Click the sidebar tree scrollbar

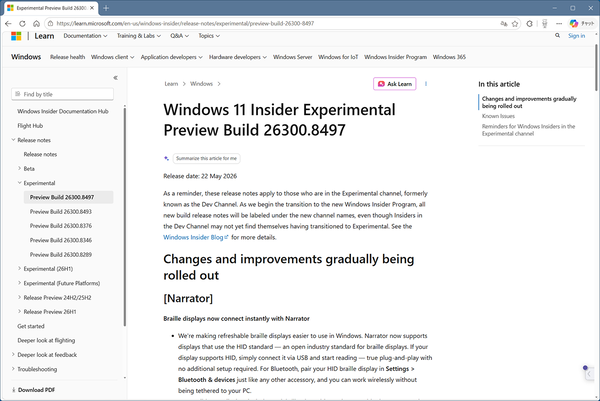[x=125, y=217]
